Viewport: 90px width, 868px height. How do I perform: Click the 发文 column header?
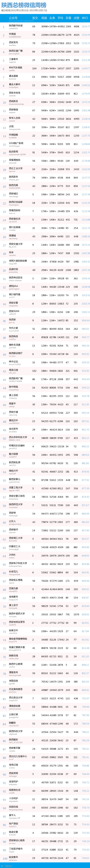[35, 18]
